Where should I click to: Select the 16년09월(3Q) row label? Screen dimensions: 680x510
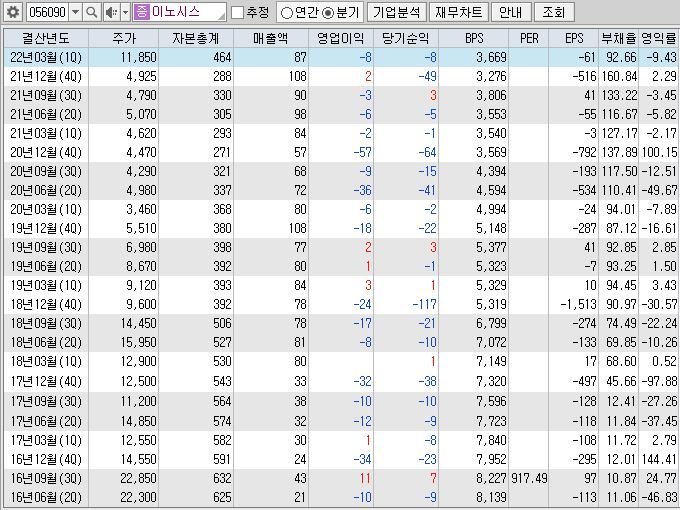[x=46, y=478]
